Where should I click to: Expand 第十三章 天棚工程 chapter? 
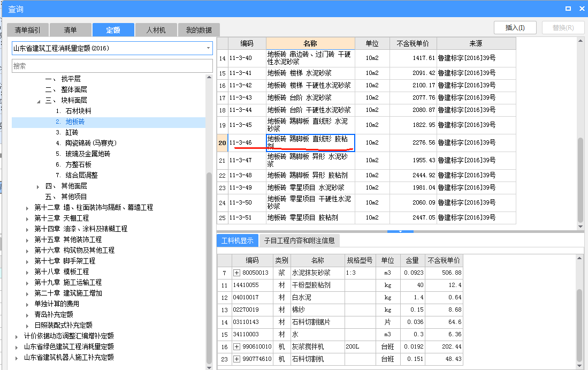point(27,219)
